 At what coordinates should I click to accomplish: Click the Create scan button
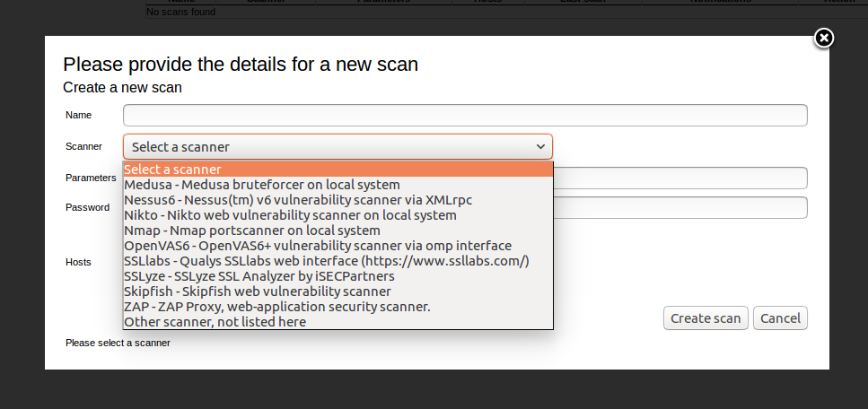[x=706, y=318]
